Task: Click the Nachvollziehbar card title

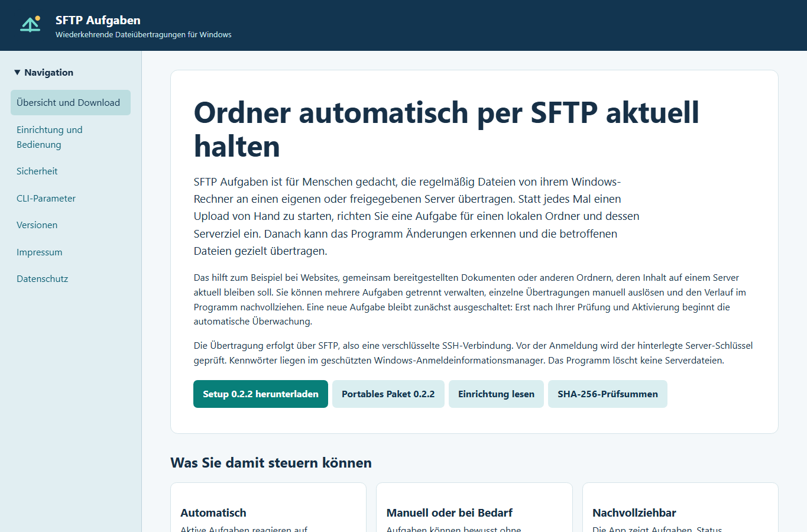Action: tap(634, 513)
